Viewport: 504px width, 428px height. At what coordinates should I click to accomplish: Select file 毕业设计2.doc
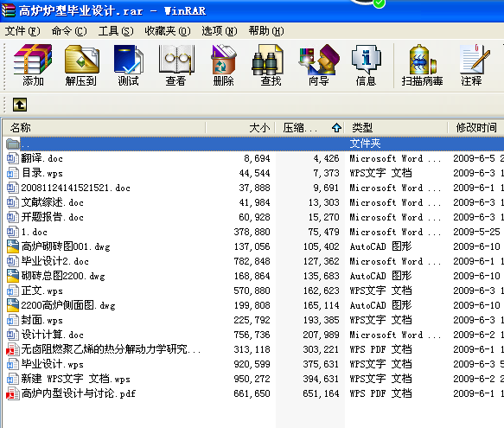[x=55, y=261]
